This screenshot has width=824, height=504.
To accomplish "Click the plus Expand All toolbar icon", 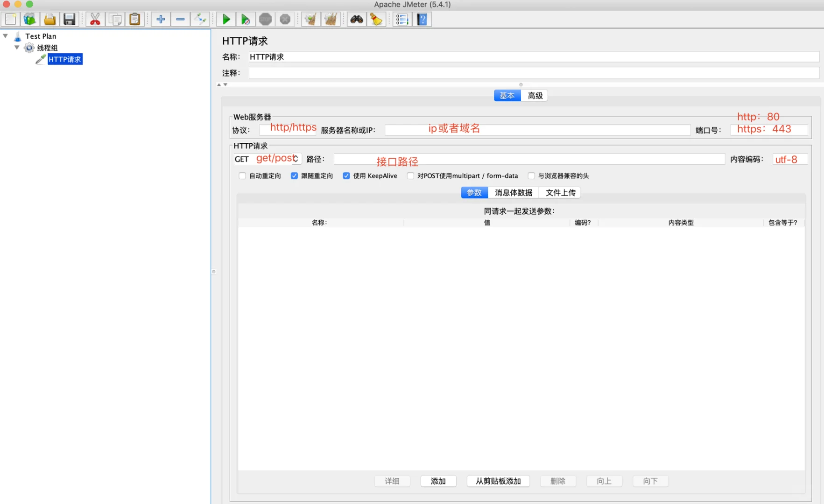I will pyautogui.click(x=161, y=19).
